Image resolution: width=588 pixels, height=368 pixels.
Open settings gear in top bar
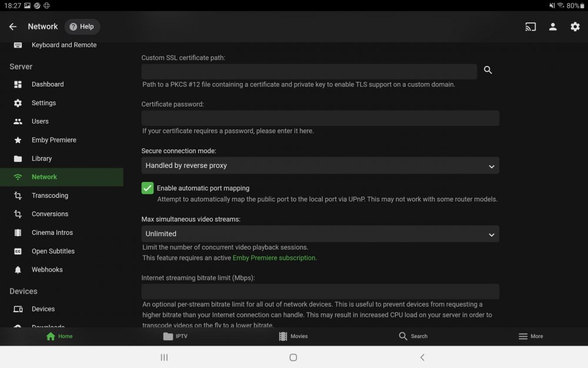pyautogui.click(x=575, y=26)
